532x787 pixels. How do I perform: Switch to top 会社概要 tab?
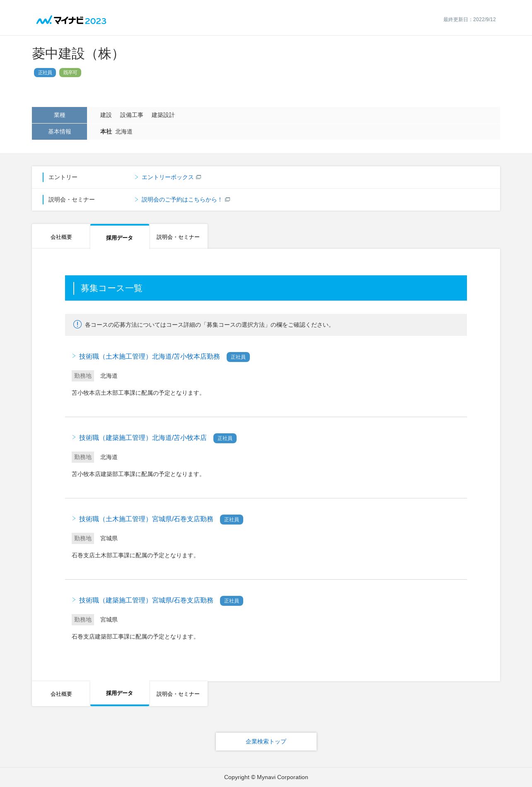61,237
